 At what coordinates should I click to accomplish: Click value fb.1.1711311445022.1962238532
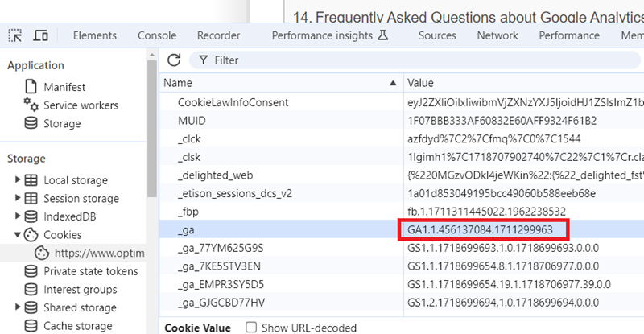[487, 212]
